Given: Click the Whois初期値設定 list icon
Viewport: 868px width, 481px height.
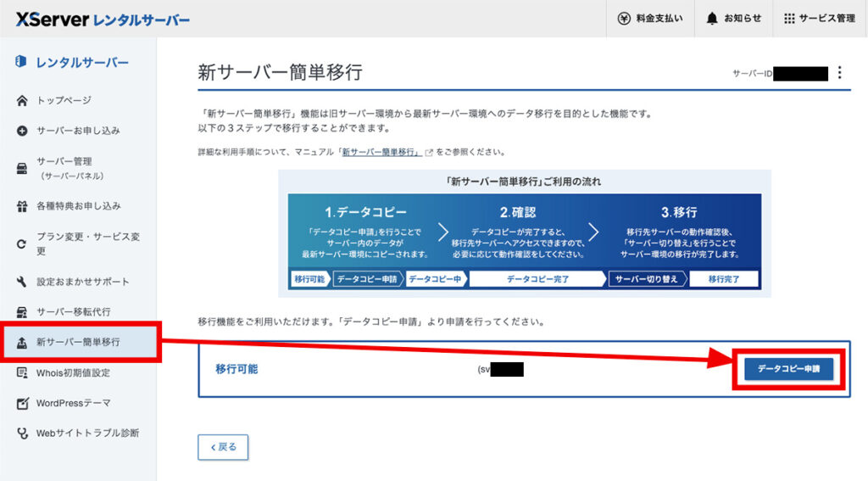Looking at the screenshot, I should tap(21, 373).
